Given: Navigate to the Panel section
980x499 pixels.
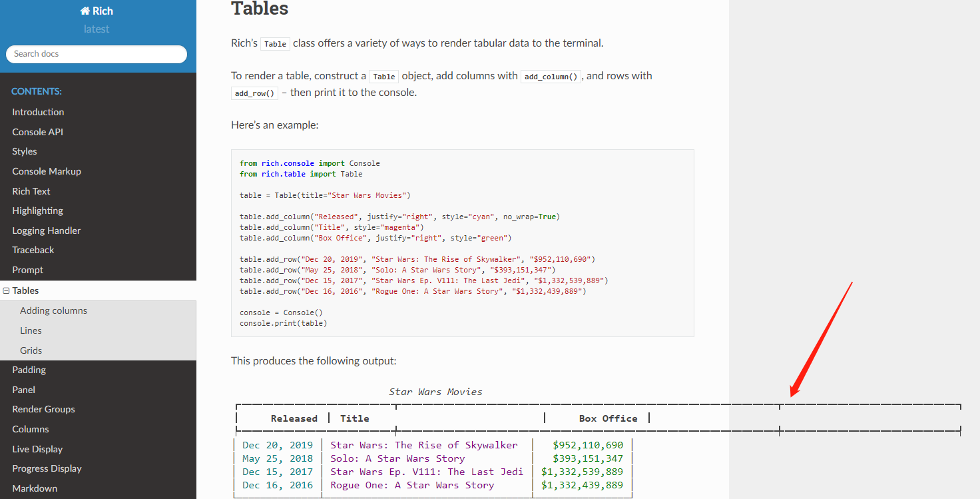Looking at the screenshot, I should click(24, 389).
